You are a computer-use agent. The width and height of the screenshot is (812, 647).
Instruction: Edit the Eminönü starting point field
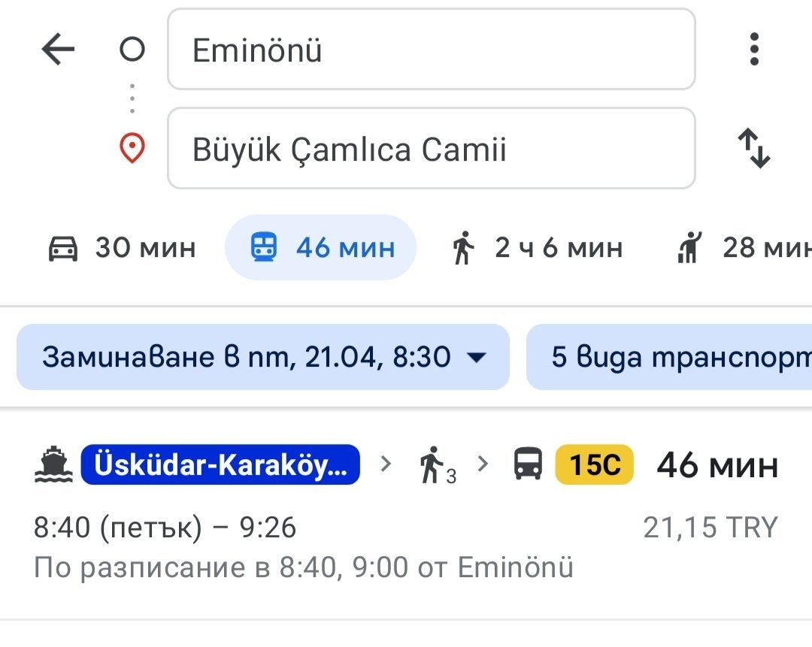tap(431, 50)
